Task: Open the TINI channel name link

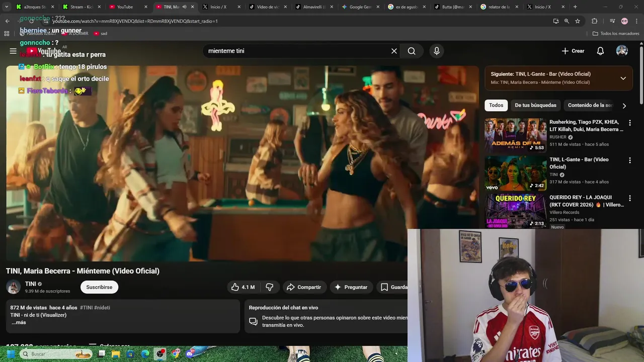Action: tap(31, 284)
